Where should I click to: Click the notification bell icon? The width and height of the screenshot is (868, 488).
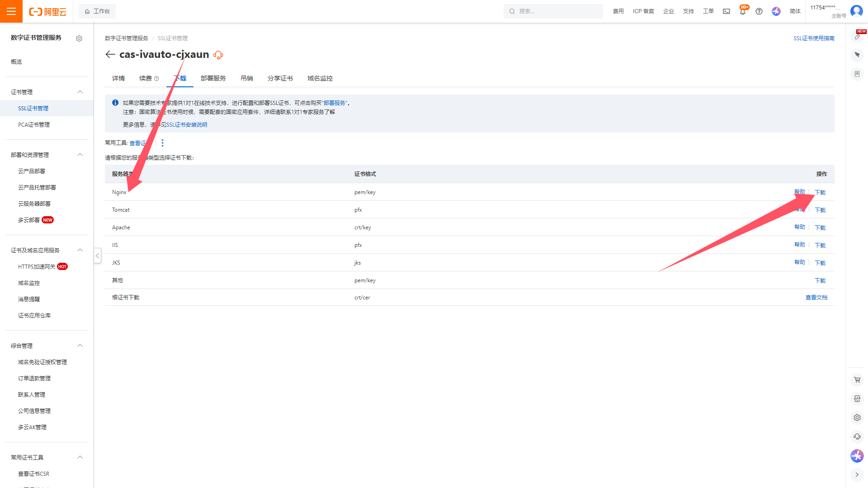coord(743,12)
